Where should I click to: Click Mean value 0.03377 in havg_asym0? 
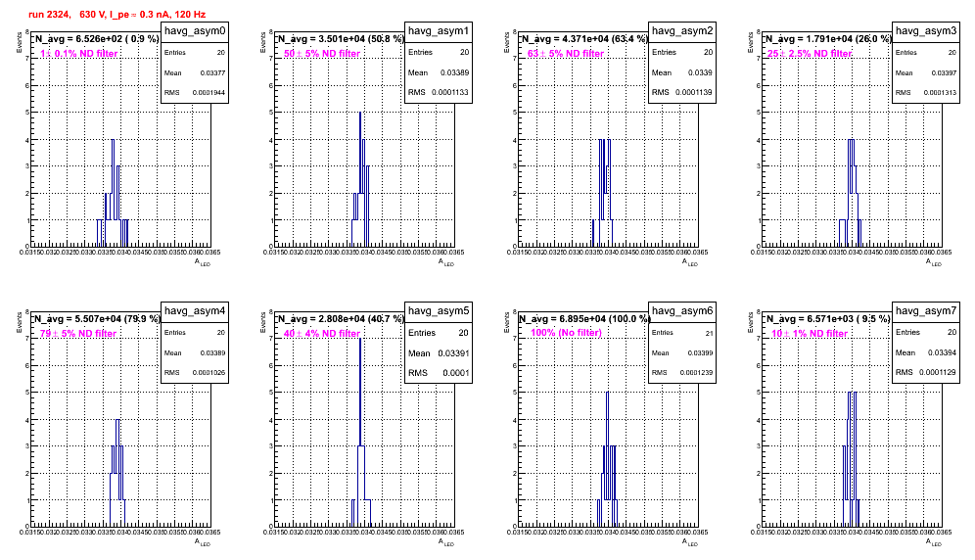(212, 72)
